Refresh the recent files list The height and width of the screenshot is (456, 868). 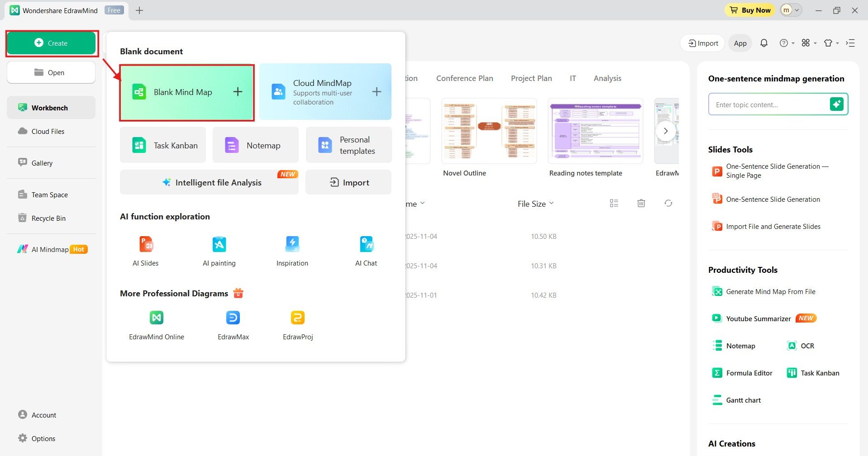pos(668,203)
